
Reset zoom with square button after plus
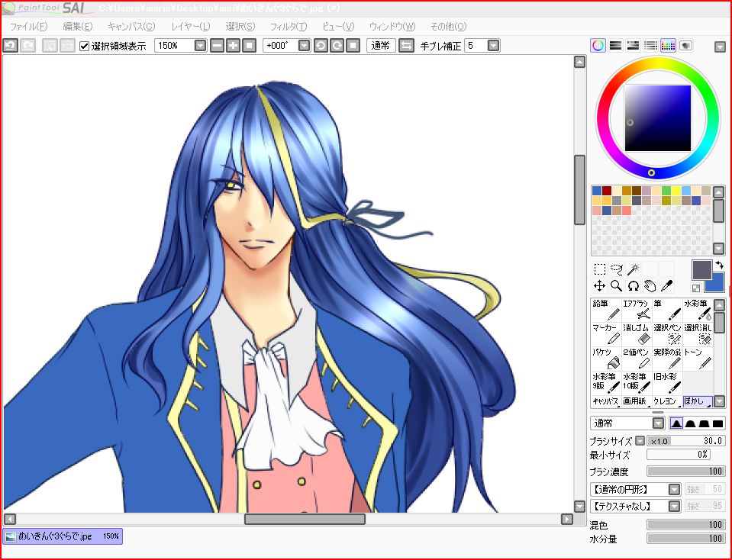tap(250, 45)
